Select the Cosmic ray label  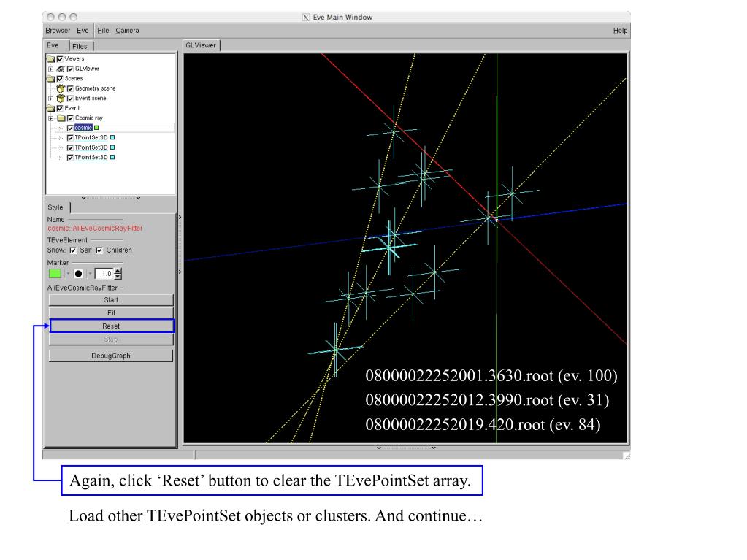coord(88,118)
